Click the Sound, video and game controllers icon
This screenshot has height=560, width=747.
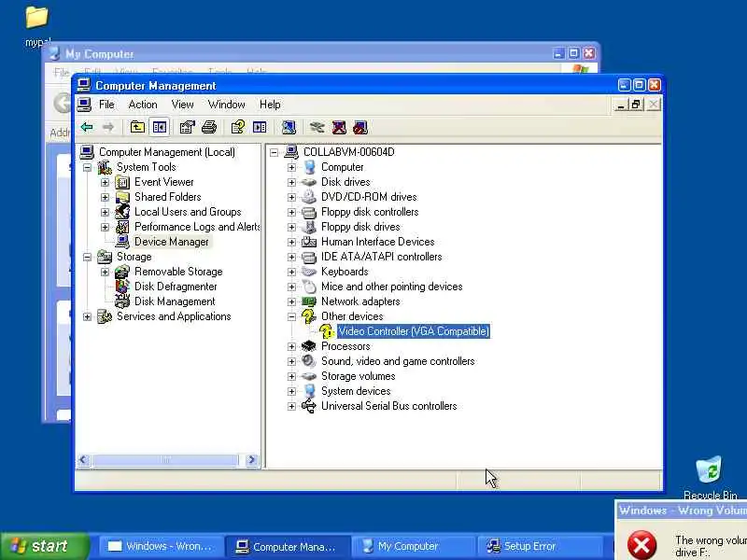tap(309, 361)
